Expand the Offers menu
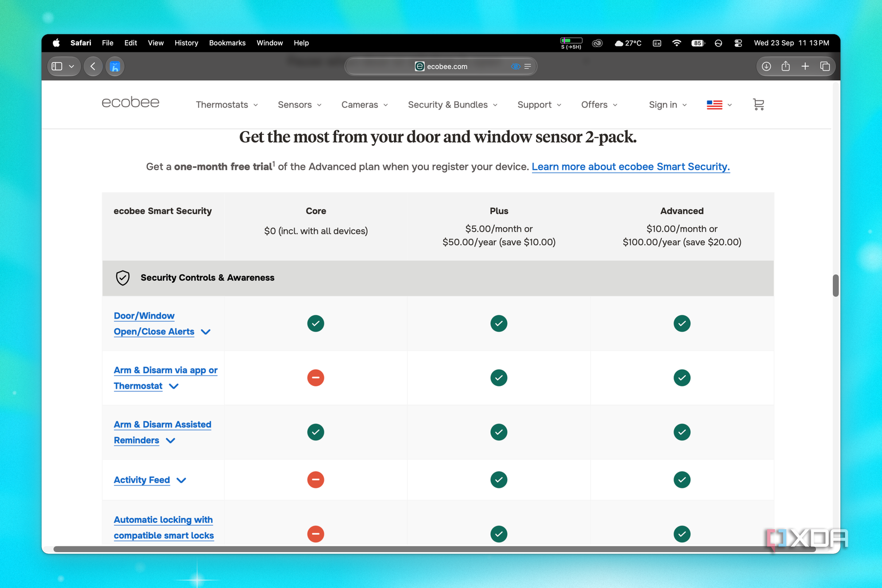 [x=599, y=105]
